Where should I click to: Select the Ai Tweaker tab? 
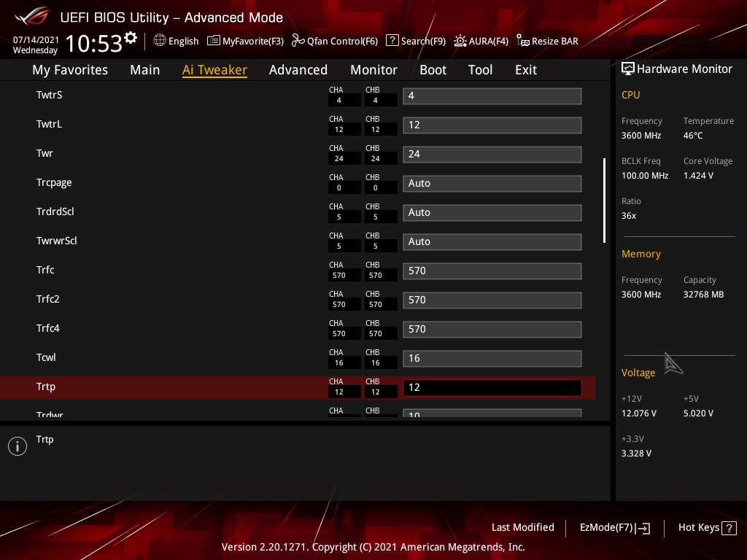click(215, 70)
